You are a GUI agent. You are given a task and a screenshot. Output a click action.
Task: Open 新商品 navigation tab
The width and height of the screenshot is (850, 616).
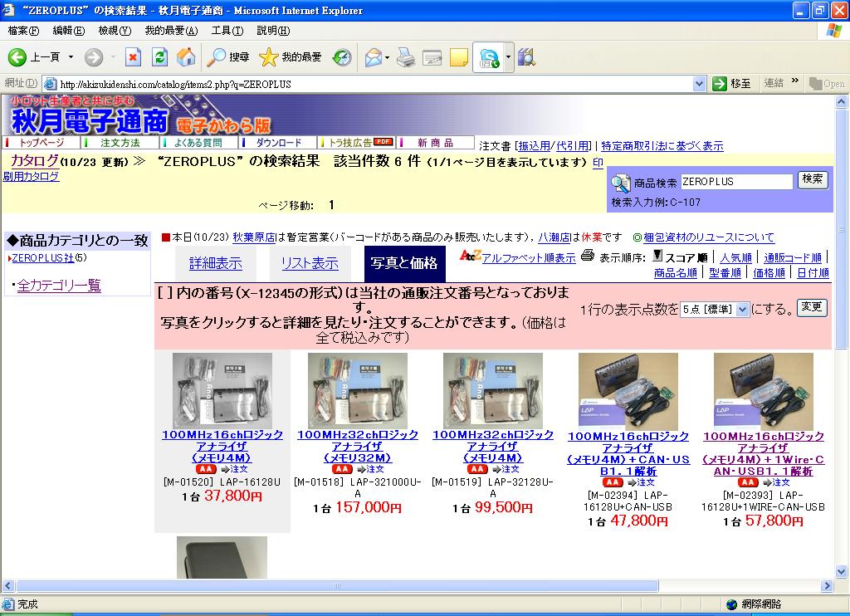click(x=435, y=143)
